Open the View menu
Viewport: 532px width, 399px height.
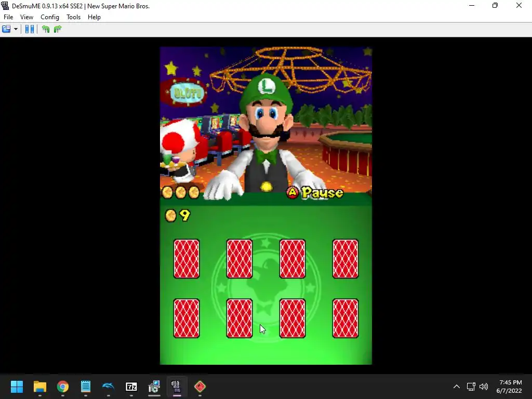[x=26, y=17]
